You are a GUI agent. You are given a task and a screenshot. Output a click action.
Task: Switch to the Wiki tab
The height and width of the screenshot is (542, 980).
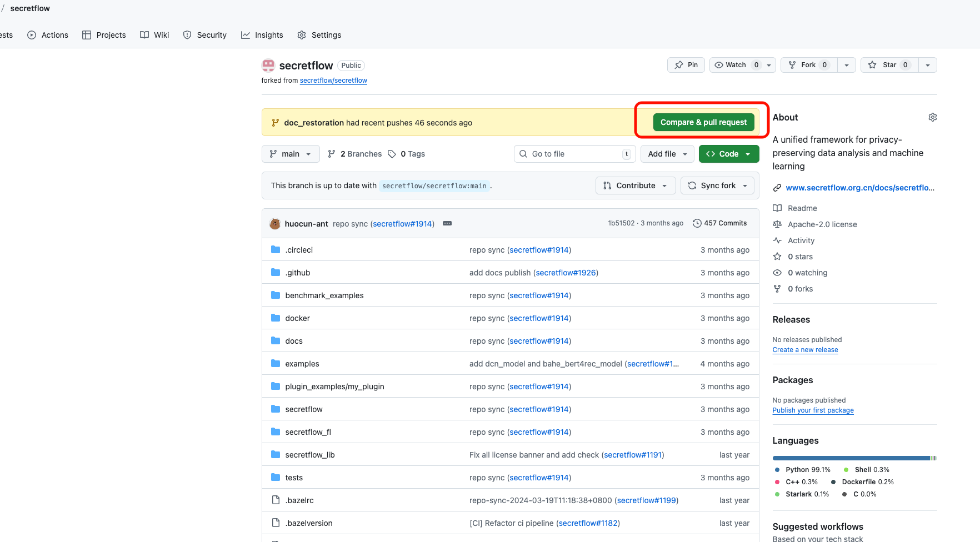(x=154, y=35)
